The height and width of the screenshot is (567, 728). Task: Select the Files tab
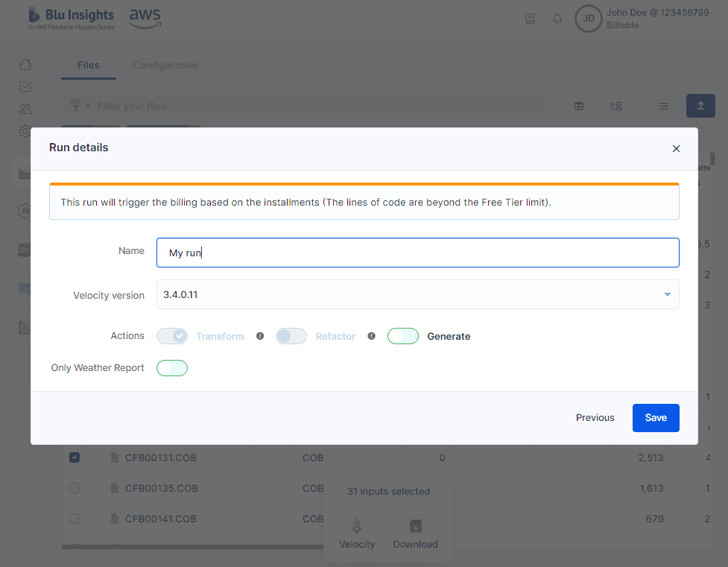click(88, 65)
